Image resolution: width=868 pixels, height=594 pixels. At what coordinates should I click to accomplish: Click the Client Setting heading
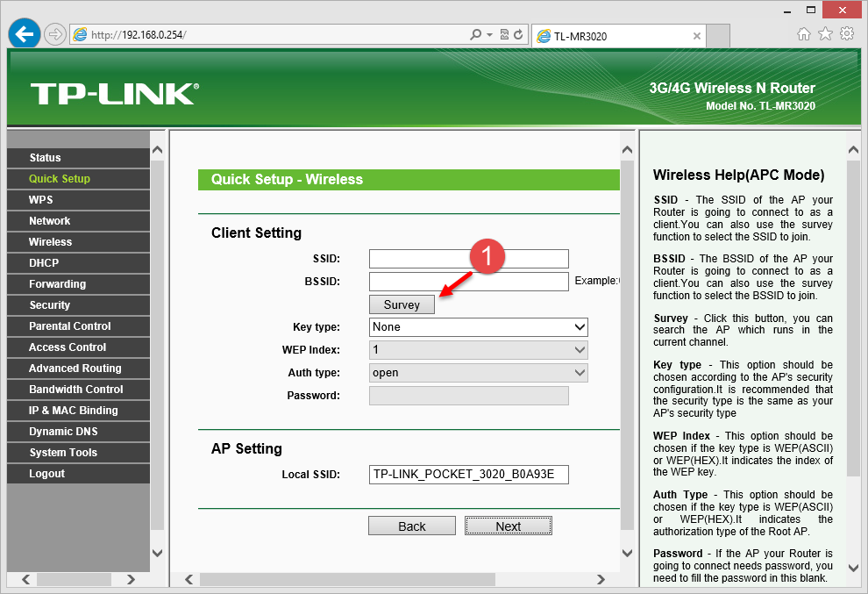256,233
